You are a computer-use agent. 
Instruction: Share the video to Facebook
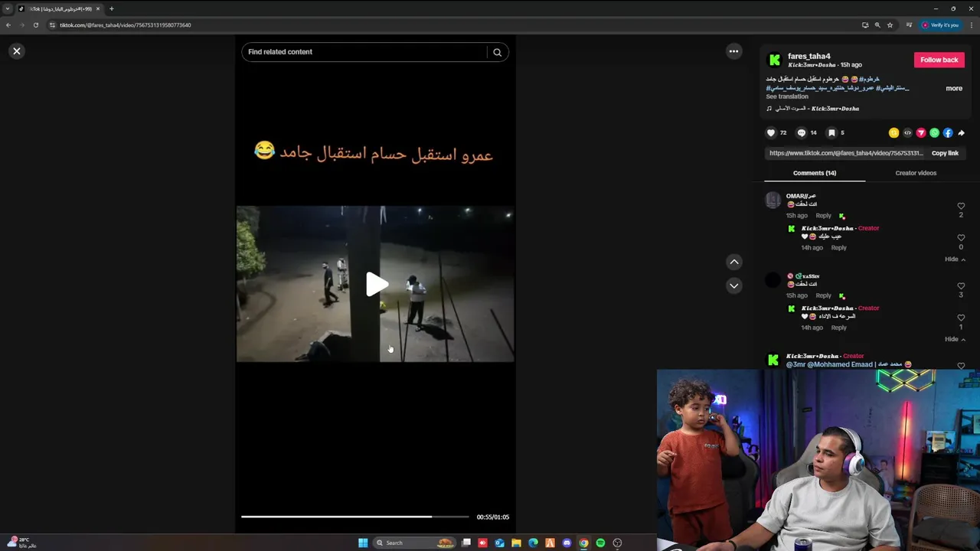click(x=948, y=132)
